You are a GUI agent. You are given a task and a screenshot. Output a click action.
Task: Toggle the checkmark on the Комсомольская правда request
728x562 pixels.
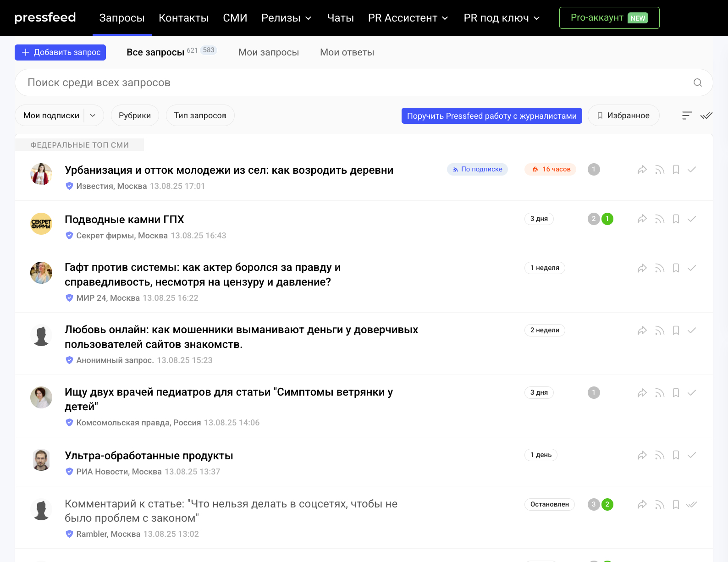click(692, 393)
